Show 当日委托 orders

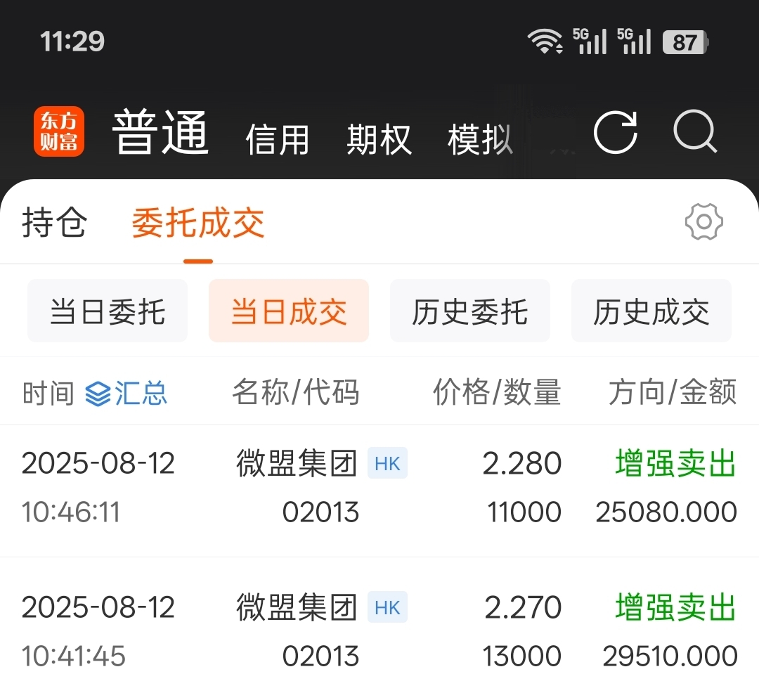click(x=108, y=311)
